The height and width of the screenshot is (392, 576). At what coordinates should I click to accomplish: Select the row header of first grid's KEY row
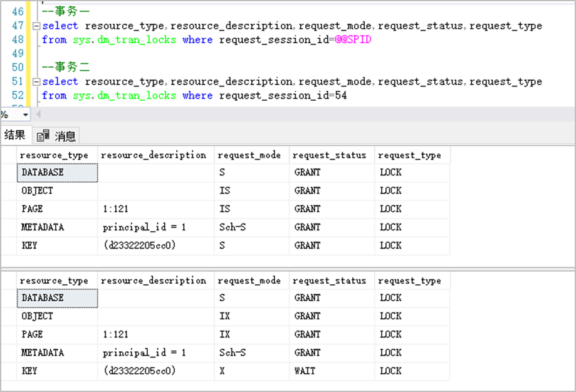[x=8, y=245]
